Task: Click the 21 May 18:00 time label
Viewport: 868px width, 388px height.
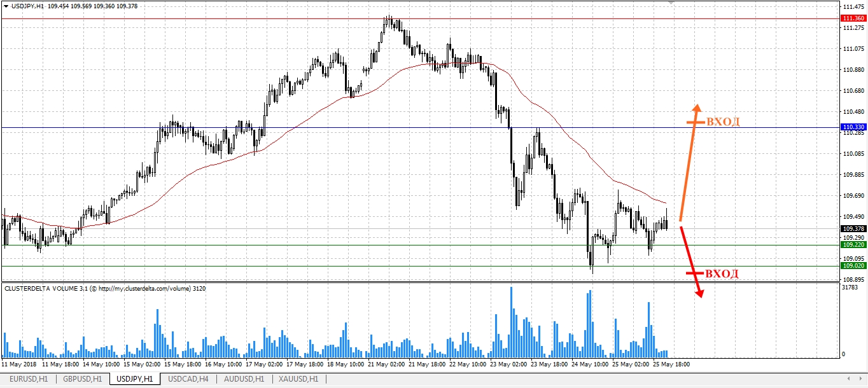Action: pos(427,365)
